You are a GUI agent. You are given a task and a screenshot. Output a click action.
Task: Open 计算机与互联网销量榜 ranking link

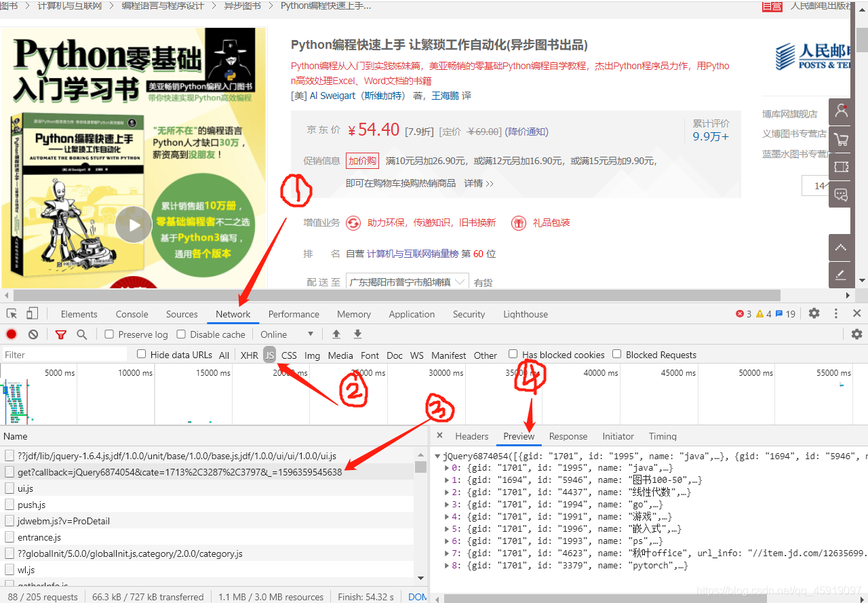click(x=413, y=254)
